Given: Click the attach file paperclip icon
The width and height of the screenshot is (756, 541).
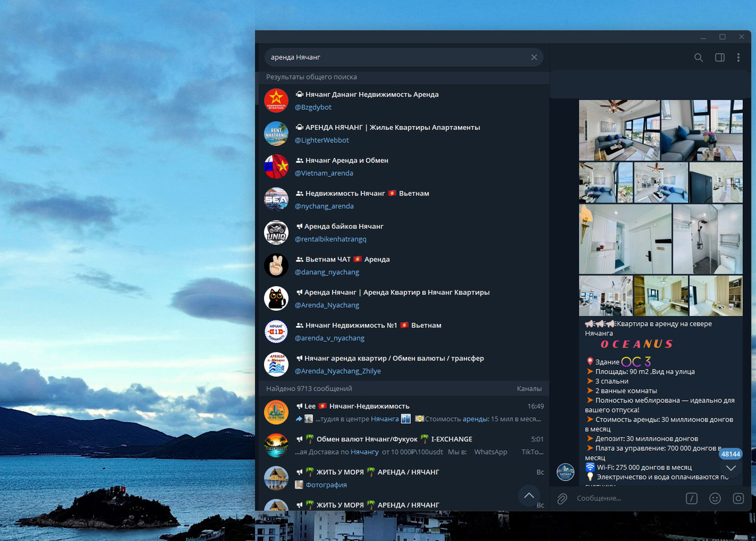Looking at the screenshot, I should pyautogui.click(x=562, y=498).
